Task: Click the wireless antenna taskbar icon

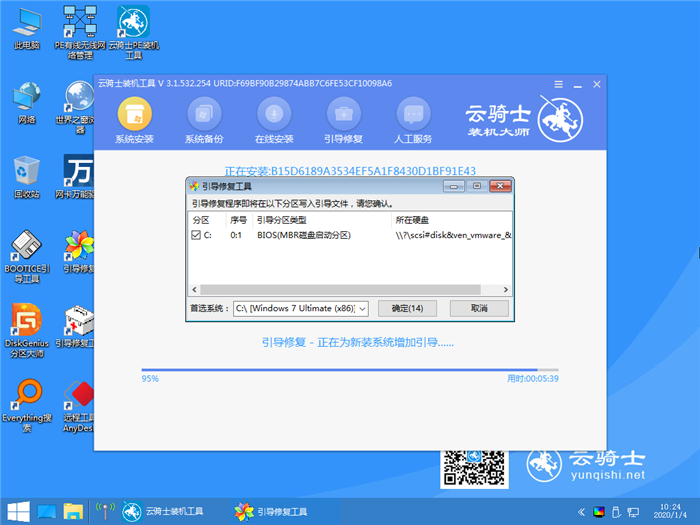Action: click(105, 512)
